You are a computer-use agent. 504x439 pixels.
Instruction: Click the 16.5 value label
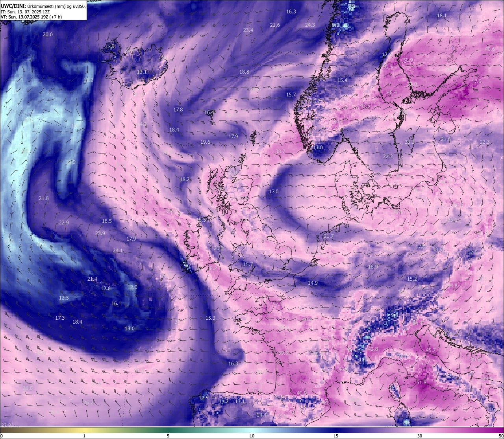107,221
